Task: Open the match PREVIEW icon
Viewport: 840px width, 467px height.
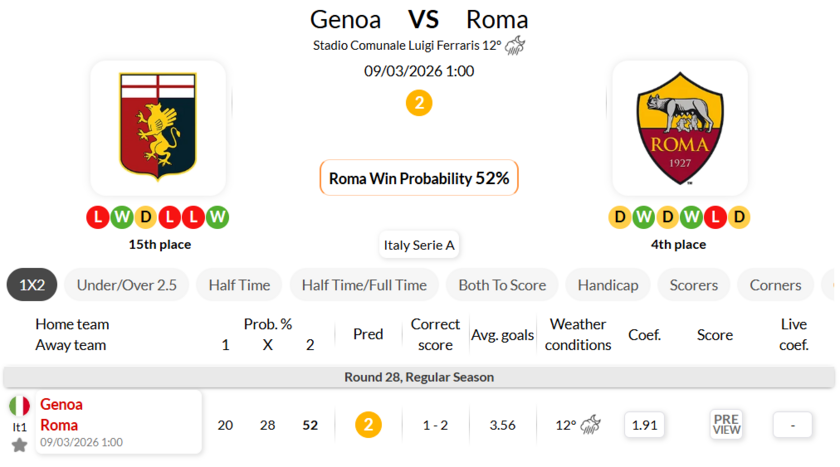Action: click(x=726, y=424)
